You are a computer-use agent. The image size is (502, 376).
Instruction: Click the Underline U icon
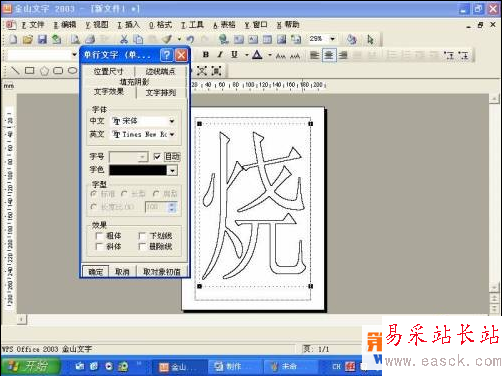(234, 55)
